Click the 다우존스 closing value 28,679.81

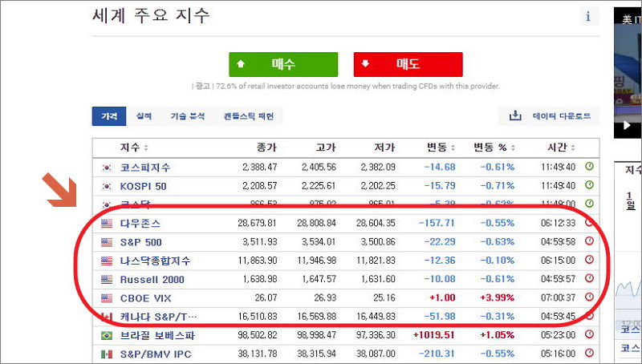click(257, 224)
